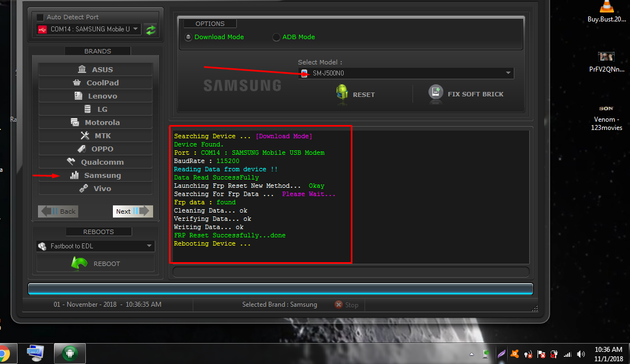
Task: Click the Samsung bar chart icon
Action: point(74,175)
